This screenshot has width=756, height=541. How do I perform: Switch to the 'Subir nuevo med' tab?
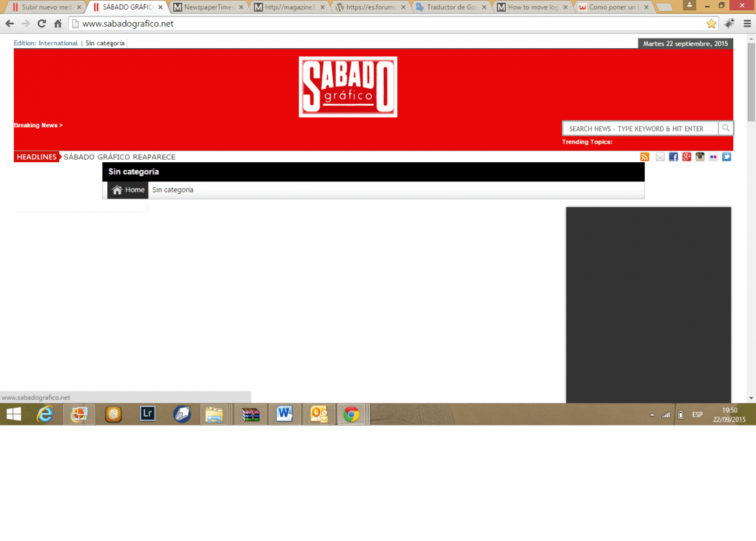coord(46,7)
